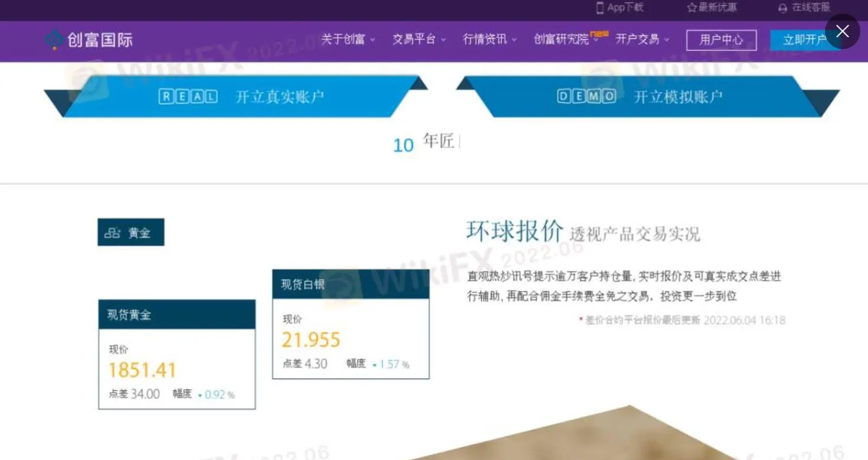Screen dimensions: 868x460
Task: Click the icon in the 黄金 tab
Action: [x=112, y=233]
